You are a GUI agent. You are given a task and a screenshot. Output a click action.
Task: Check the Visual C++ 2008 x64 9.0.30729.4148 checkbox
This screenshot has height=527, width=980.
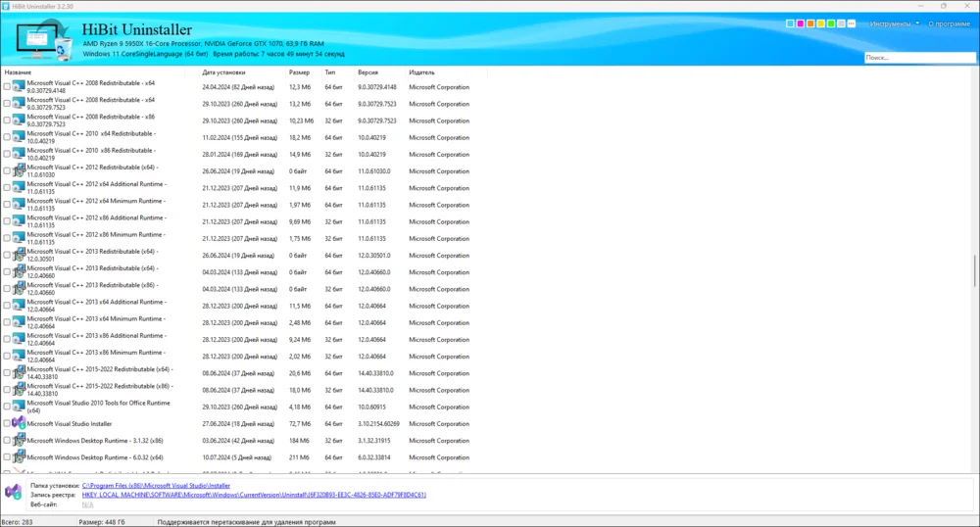coord(7,87)
